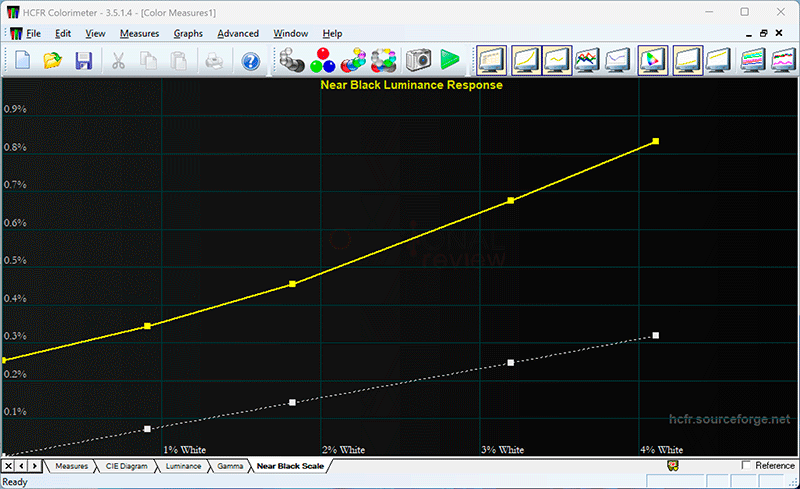800x489 pixels.
Task: Toggle the CIE diagram monitor icon
Action: pyautogui.click(x=653, y=60)
